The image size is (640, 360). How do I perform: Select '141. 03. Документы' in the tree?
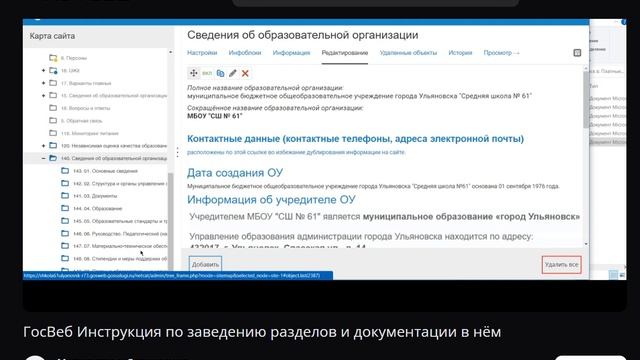(95, 196)
